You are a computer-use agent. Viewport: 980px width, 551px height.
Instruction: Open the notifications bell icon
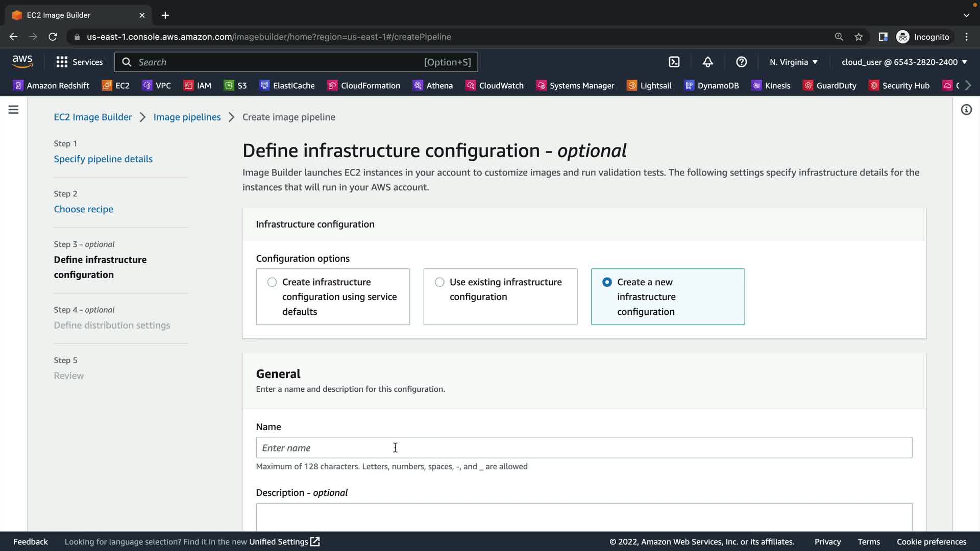(707, 62)
